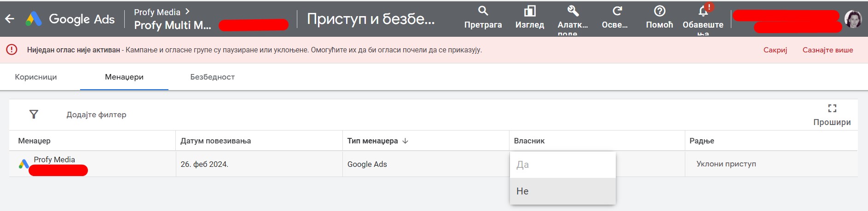Open the notifications bell icon
The width and height of the screenshot is (868, 211).
click(x=703, y=11)
